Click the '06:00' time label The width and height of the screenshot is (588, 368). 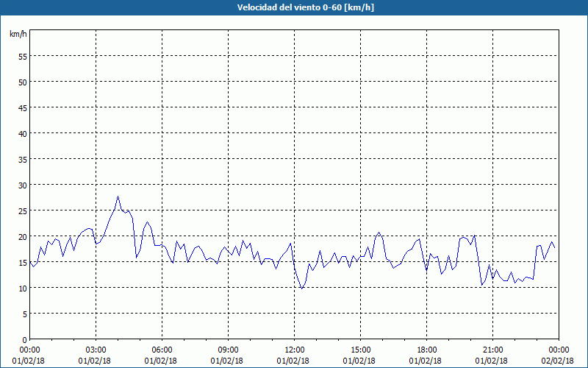[162, 350]
